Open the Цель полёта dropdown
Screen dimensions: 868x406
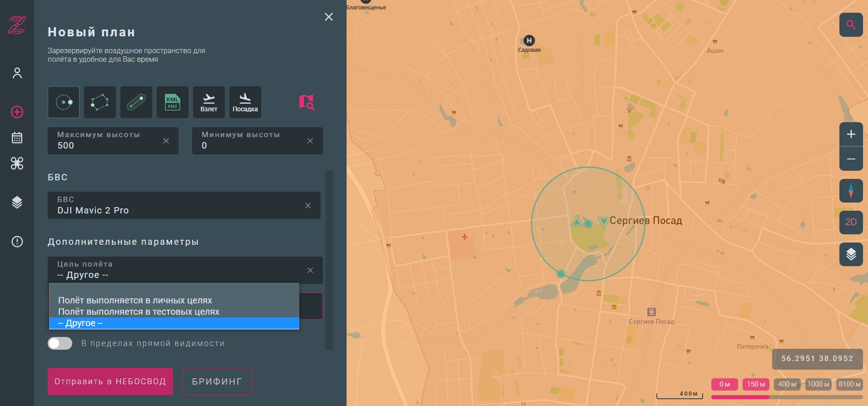(185, 270)
